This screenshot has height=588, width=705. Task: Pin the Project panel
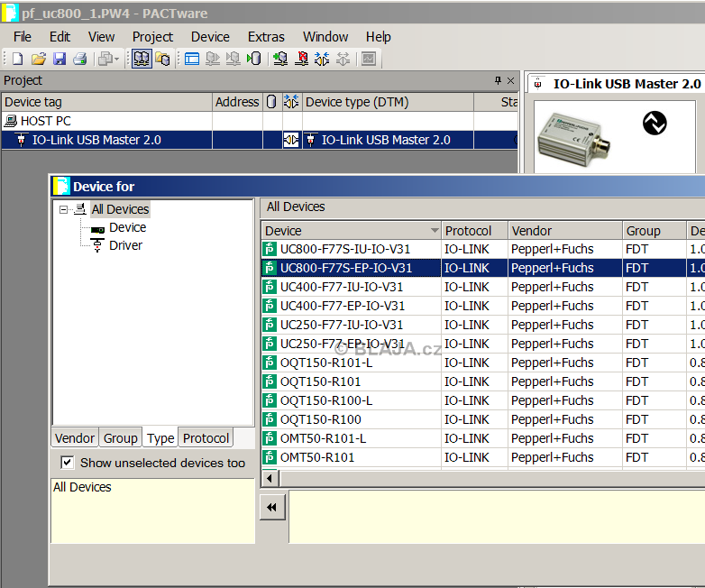point(498,80)
